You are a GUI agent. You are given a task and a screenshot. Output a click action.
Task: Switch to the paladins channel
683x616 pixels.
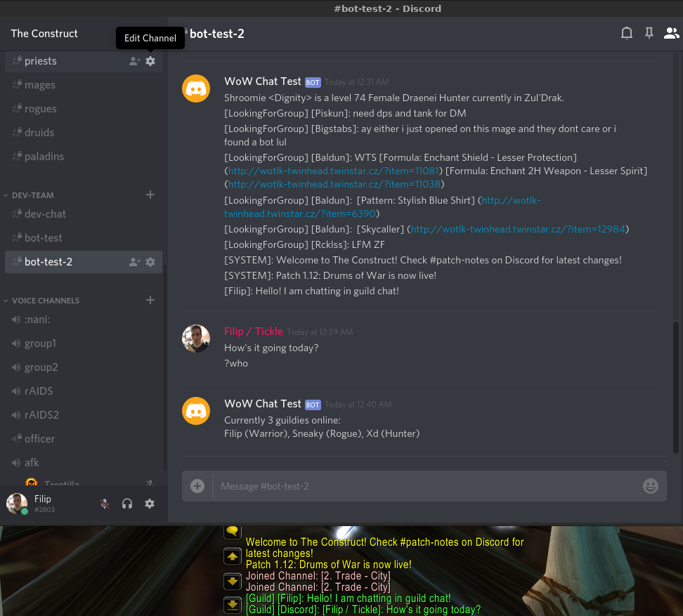pos(83,157)
